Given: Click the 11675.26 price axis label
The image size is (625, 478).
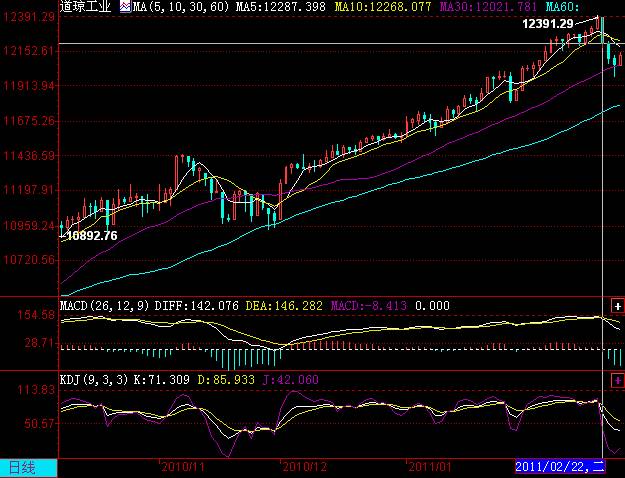Looking at the screenshot, I should (29, 121).
